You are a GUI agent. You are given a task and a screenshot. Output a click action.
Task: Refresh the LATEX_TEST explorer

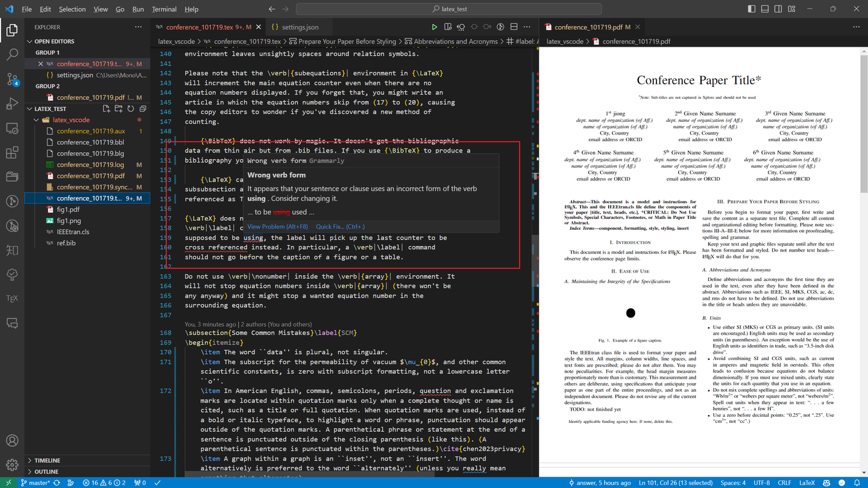click(131, 109)
